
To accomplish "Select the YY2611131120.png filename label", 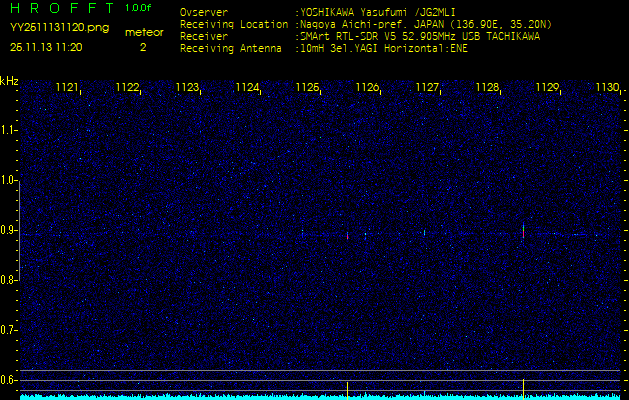I will (x=52, y=28).
